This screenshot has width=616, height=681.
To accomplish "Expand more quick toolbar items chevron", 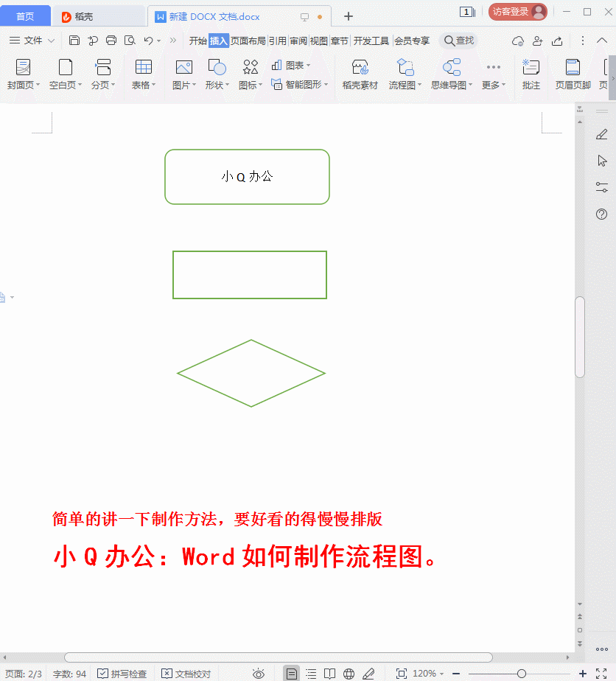I will (x=173, y=41).
